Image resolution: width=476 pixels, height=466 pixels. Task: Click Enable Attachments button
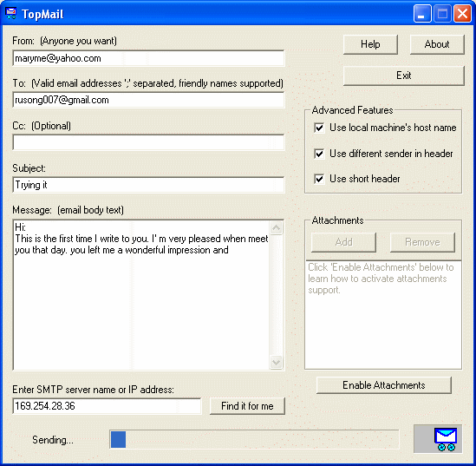pos(384,385)
